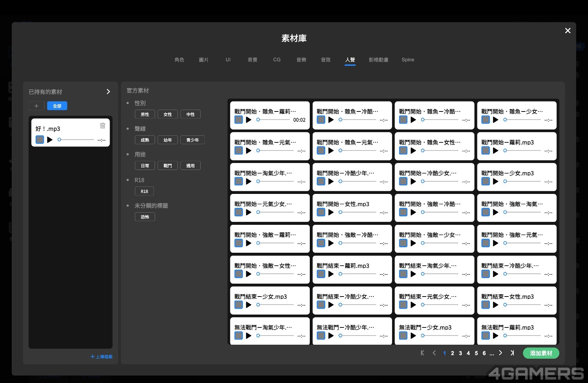Viewport: 588px width, 383px height.
Task: Toggle the 恐怖 uncategorized tag
Action: click(x=145, y=217)
